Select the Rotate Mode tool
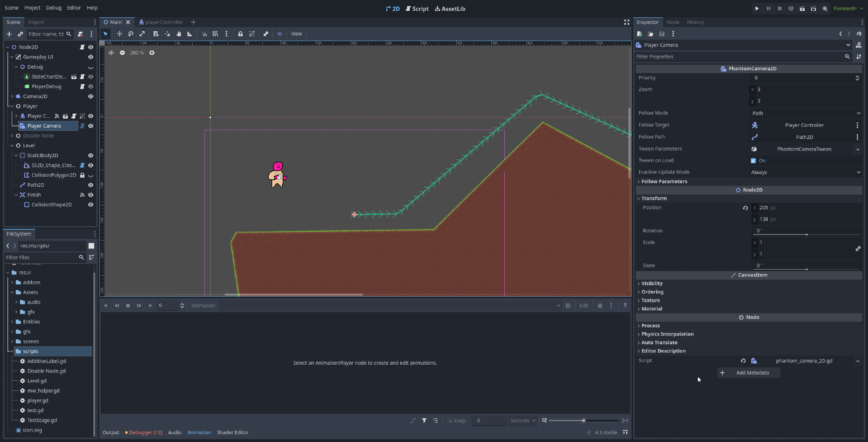Screen dimensions: 868x442 [131, 34]
